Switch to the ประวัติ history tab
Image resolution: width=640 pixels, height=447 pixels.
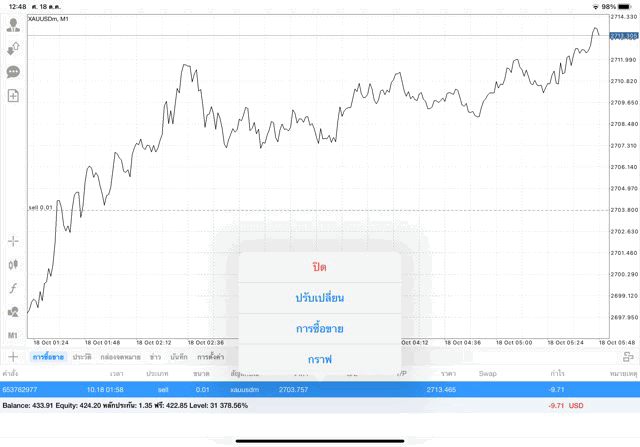(x=83, y=357)
